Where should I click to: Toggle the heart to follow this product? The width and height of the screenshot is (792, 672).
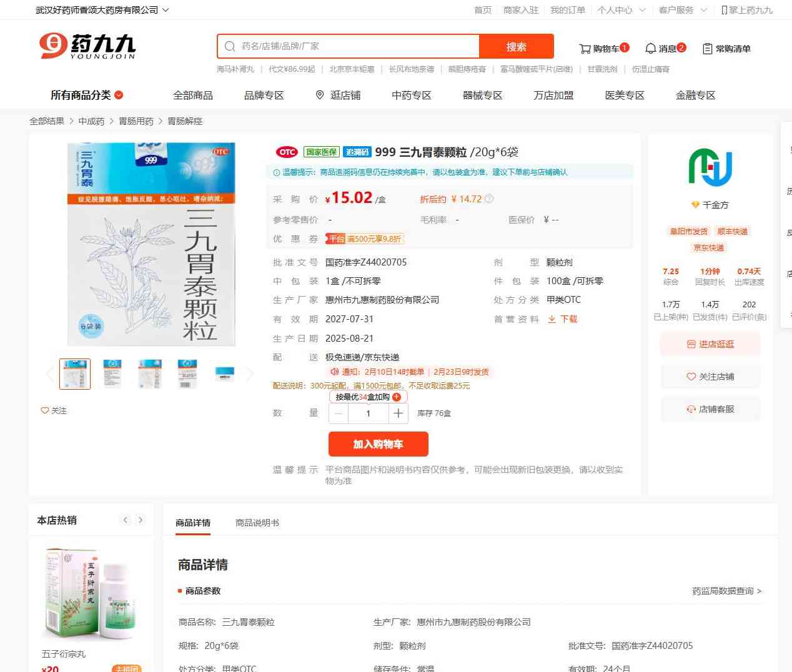point(45,410)
